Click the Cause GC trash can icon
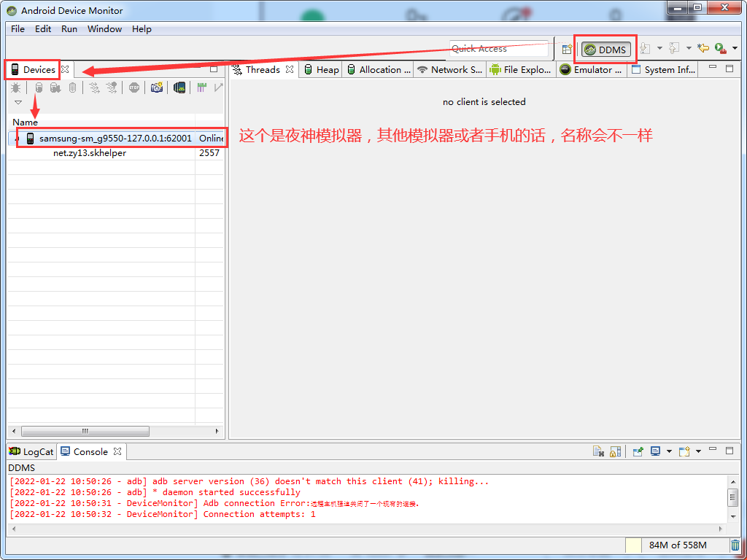 tap(72, 88)
